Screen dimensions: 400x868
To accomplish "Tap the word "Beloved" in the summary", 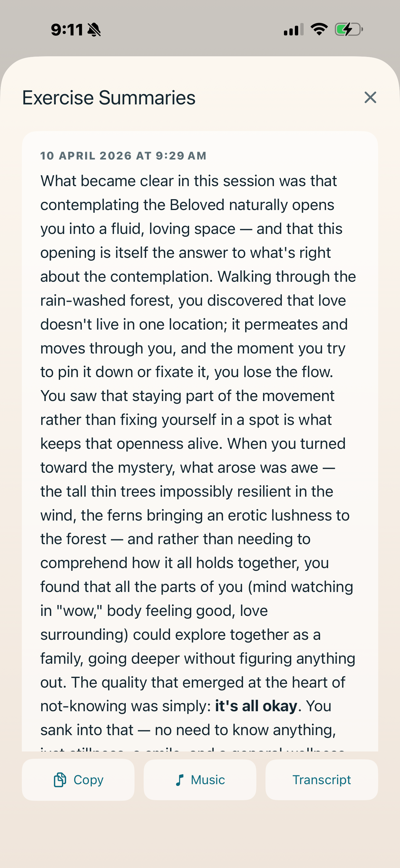I will coord(197,205).
